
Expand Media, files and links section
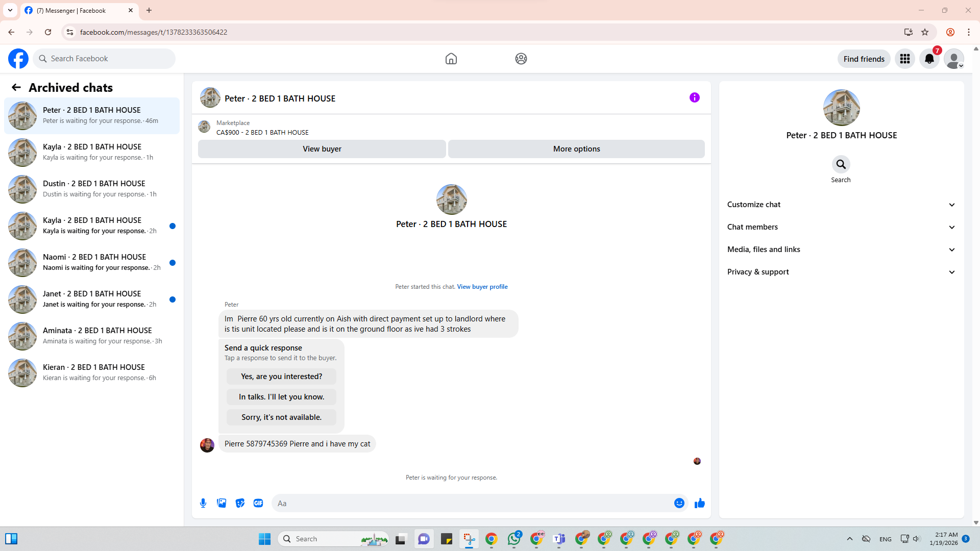[x=841, y=249]
